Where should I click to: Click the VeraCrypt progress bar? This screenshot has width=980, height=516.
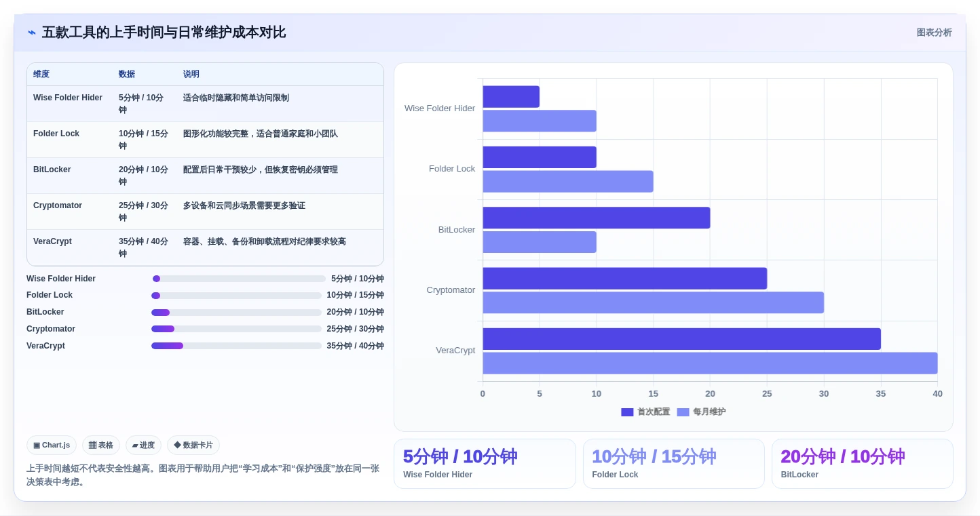(x=236, y=346)
